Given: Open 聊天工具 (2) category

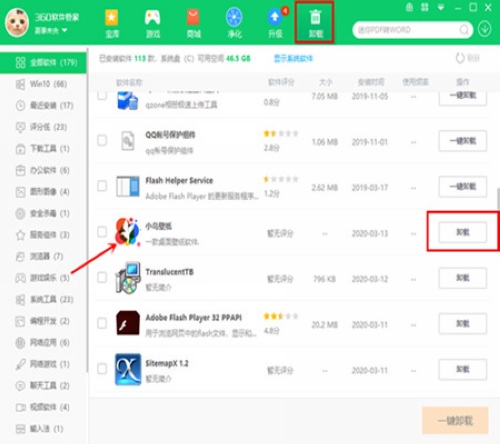Looking at the screenshot, I should point(43,386).
